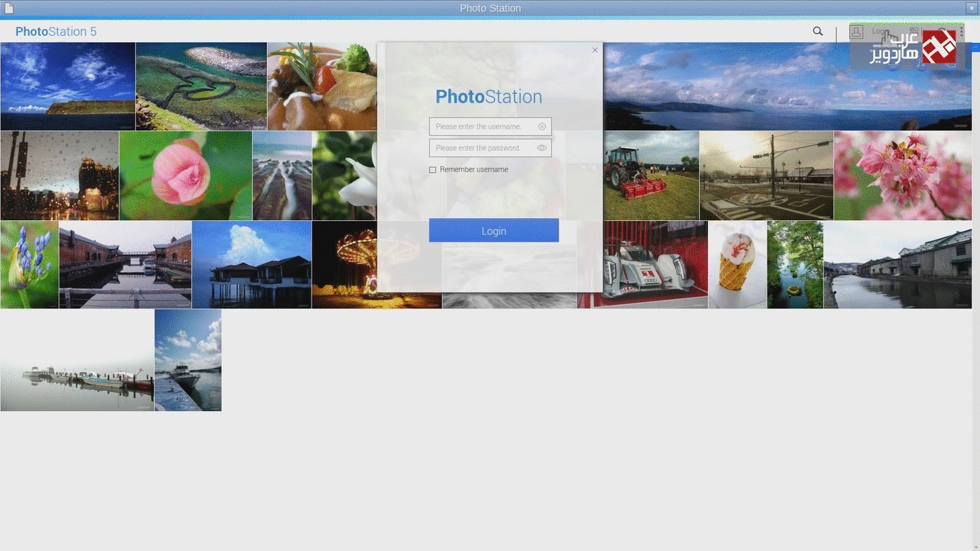Click the blue Login button
The width and height of the screenshot is (980, 551).
[494, 230]
